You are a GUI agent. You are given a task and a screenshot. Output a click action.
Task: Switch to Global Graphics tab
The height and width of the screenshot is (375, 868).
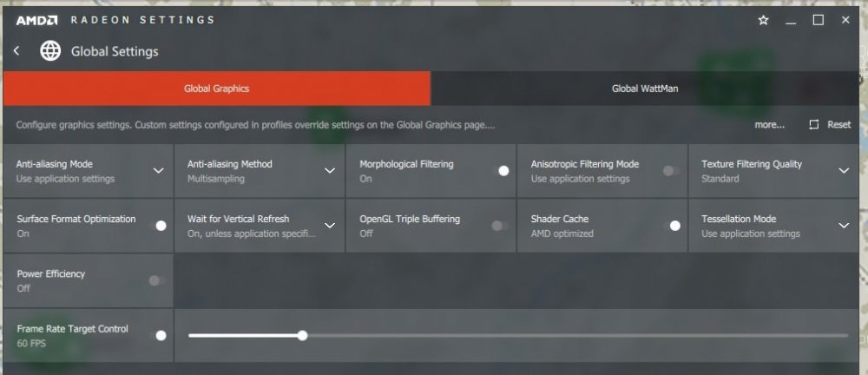coord(216,89)
